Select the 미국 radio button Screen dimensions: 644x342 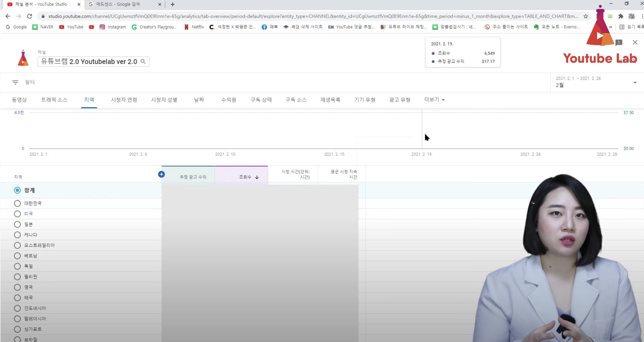[x=17, y=214]
